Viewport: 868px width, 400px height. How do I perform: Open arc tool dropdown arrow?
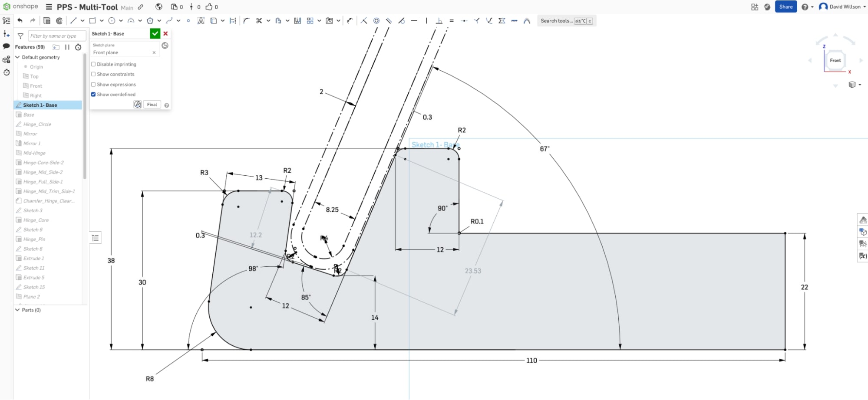pyautogui.click(x=140, y=20)
